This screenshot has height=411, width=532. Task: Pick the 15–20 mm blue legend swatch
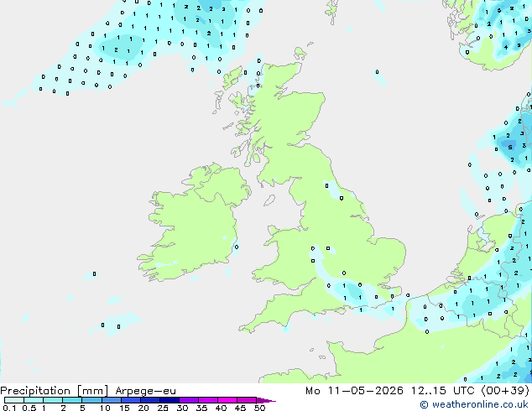[131, 400]
